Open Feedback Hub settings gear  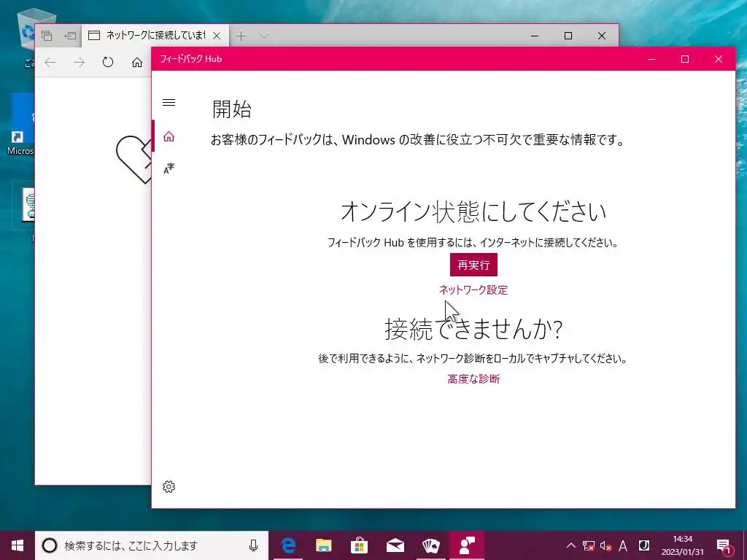[x=169, y=486]
